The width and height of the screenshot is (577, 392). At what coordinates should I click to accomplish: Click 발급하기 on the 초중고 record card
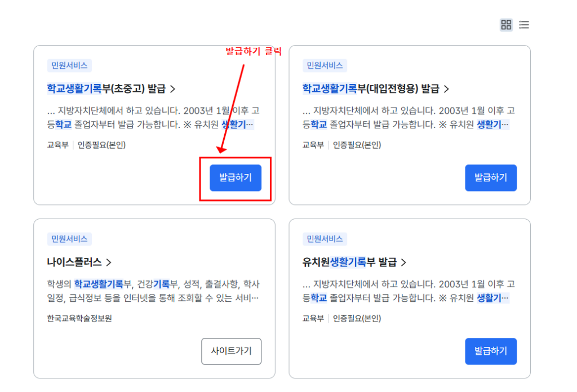[235, 177]
